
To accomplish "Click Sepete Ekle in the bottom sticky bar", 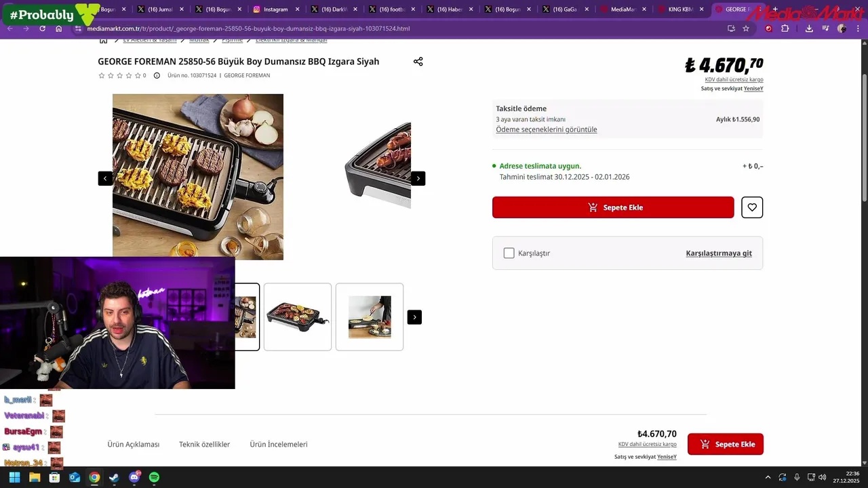I will (x=726, y=444).
